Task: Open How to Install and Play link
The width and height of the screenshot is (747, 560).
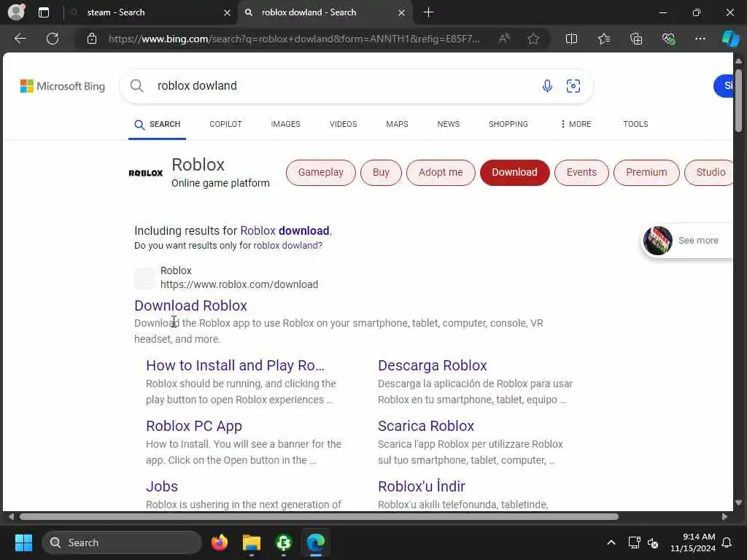Action: (236, 366)
